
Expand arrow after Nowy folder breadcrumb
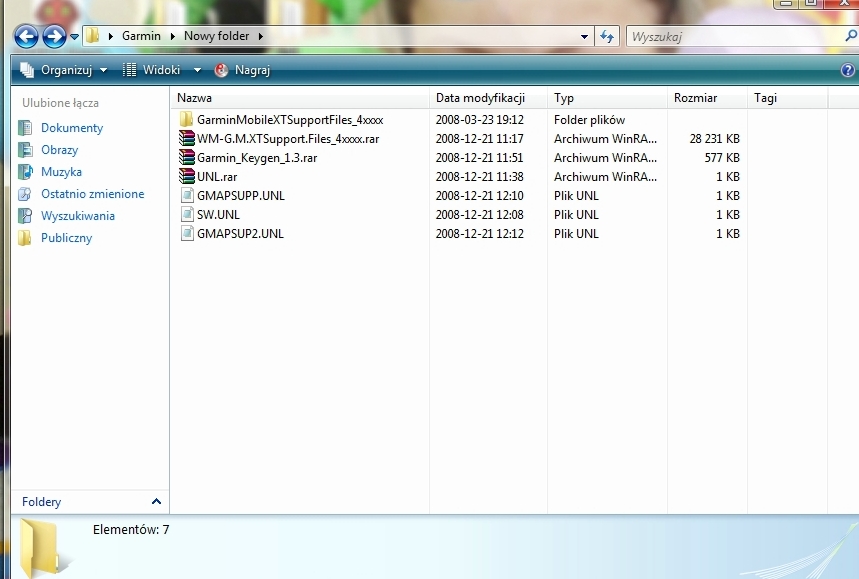tap(261, 37)
